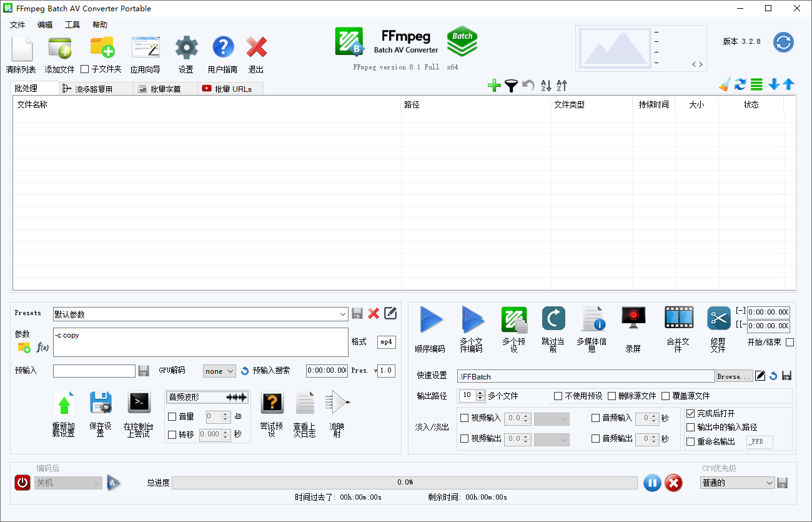The image size is (812, 522).
Task: 点击 Browse 按钮选择输出路径
Action: pos(735,376)
